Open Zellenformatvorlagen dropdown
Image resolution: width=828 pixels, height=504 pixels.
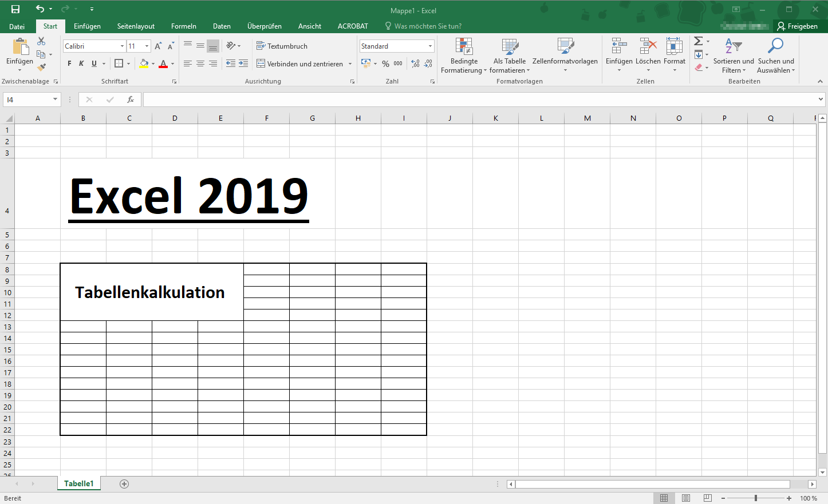coord(565,55)
